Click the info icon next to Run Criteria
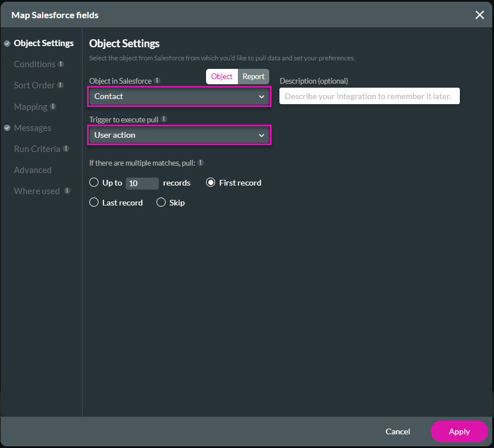The height and width of the screenshot is (448, 494). point(67,149)
